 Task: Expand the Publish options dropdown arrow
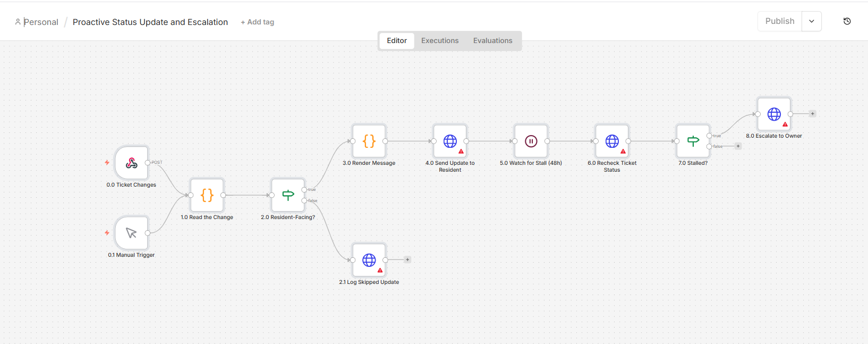(812, 21)
